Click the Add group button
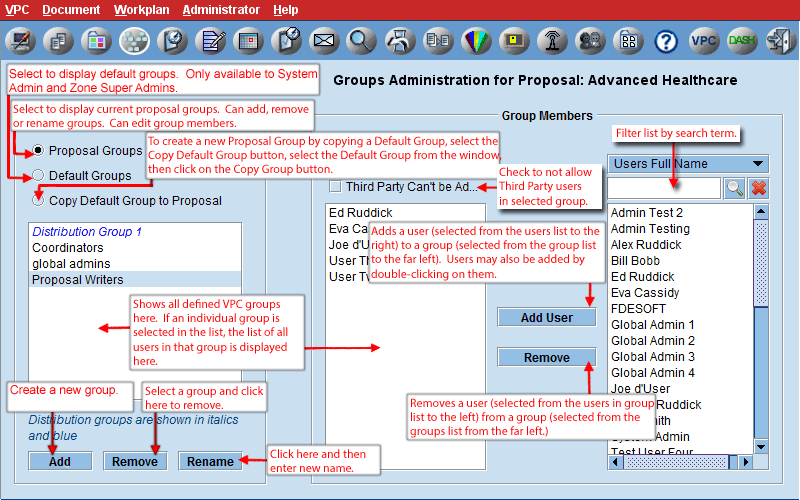This screenshot has height=500, width=800. point(60,461)
